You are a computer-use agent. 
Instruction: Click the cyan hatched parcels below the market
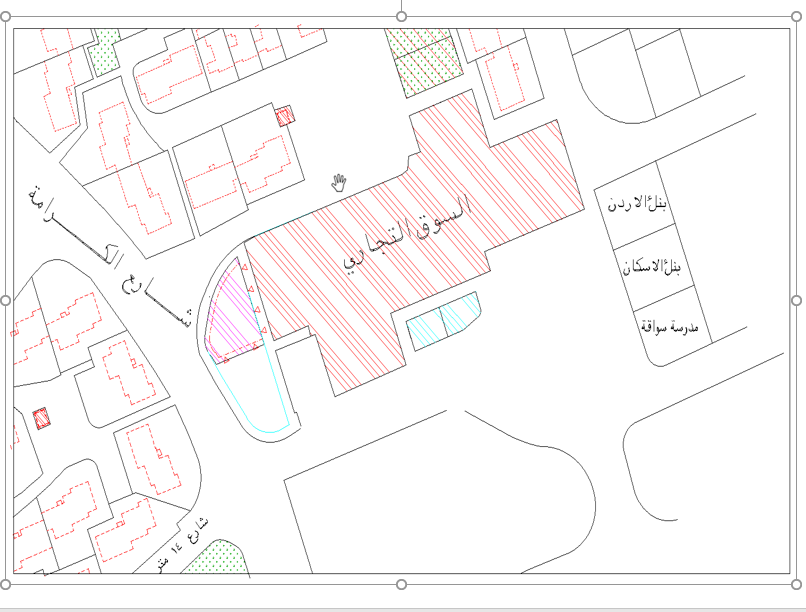444,320
